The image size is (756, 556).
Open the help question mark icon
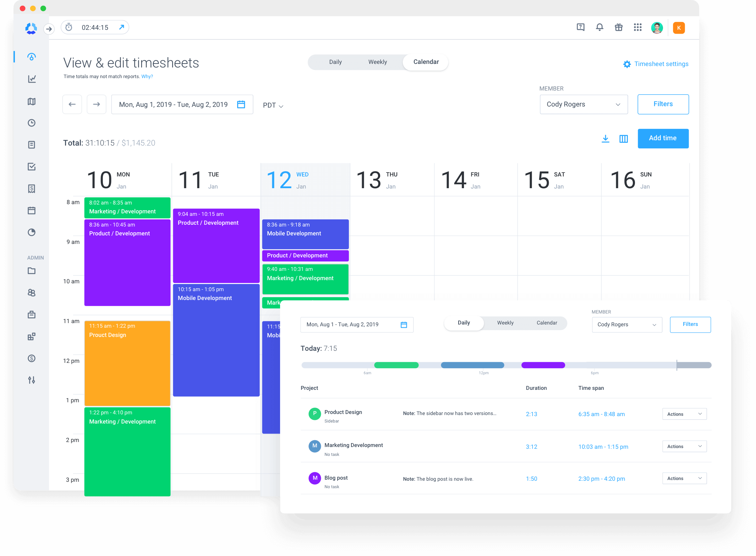pyautogui.click(x=580, y=27)
